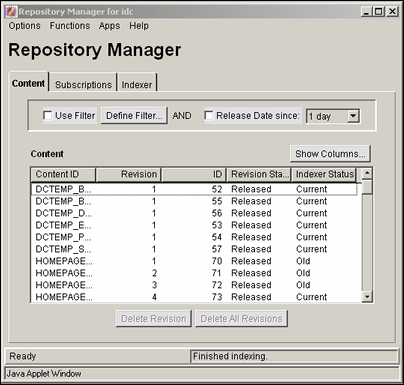Enable the Use Filter checkbox
Screen dimensions: 404x385
[x=48, y=116]
